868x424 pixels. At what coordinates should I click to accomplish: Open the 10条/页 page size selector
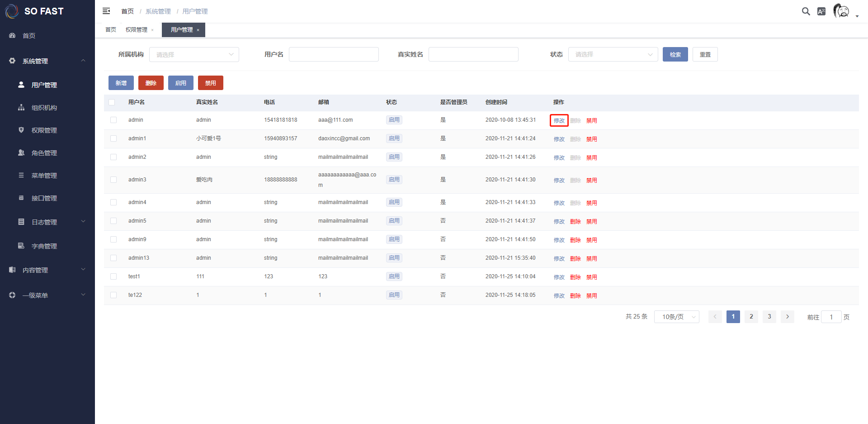676,317
